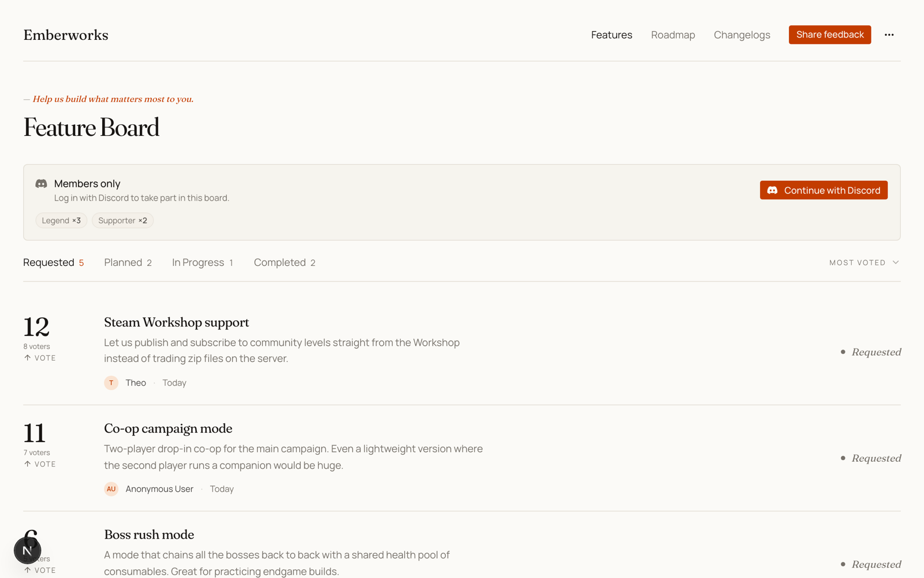Viewport: 924px width, 578px height.
Task: Click the Share feedback button
Action: tap(830, 35)
